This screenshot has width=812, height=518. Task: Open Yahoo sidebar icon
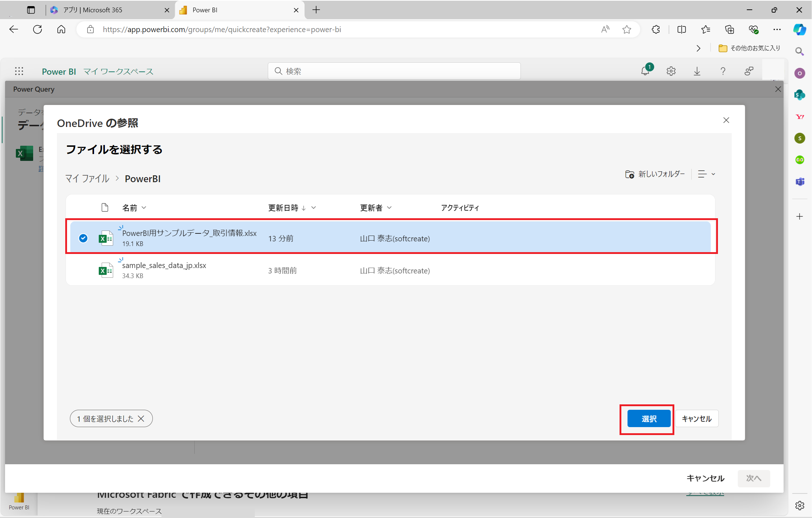800,117
